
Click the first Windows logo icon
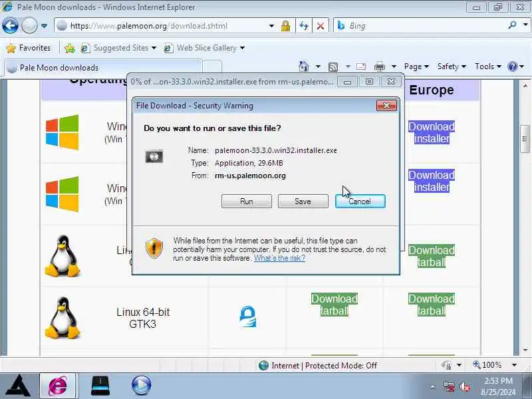click(x=62, y=132)
